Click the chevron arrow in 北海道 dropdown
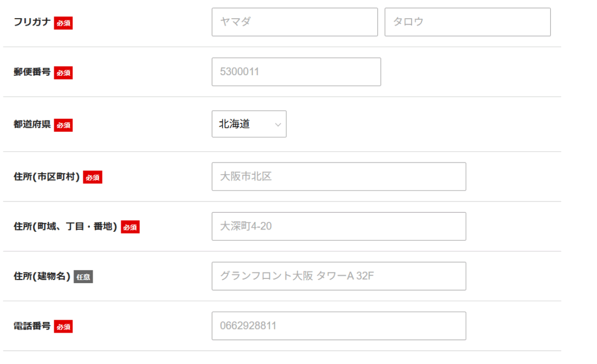The image size is (597, 364). [x=278, y=125]
